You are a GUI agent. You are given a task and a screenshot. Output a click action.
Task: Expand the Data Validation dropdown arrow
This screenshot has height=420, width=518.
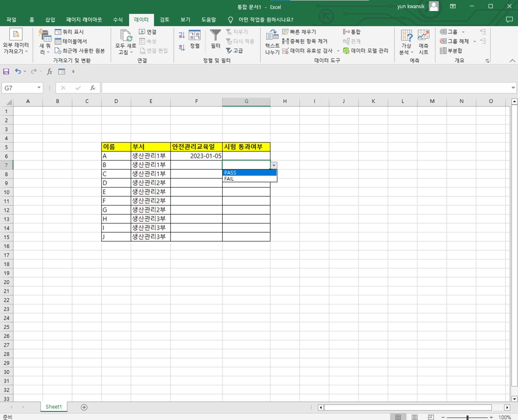coord(338,51)
